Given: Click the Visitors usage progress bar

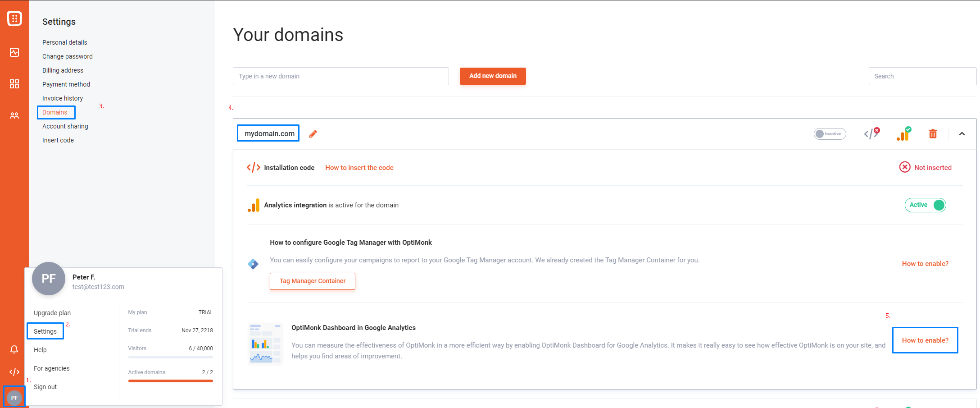Looking at the screenshot, I should pos(170,357).
